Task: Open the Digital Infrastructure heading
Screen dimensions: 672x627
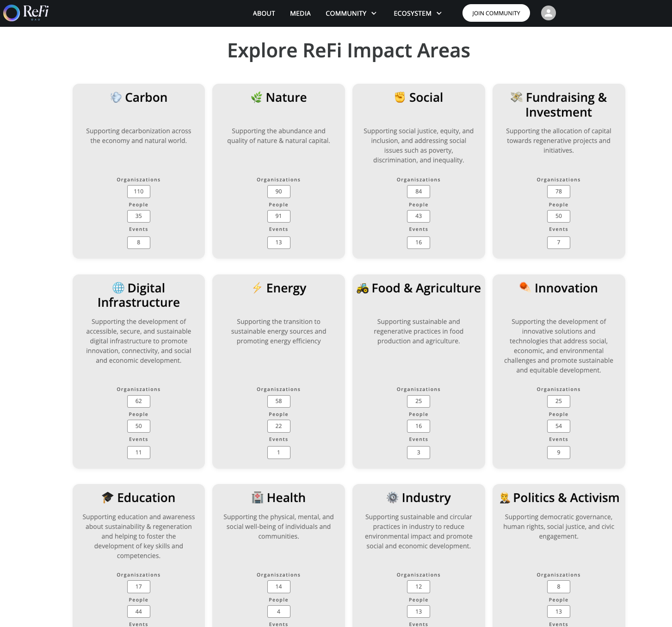Action: point(139,295)
